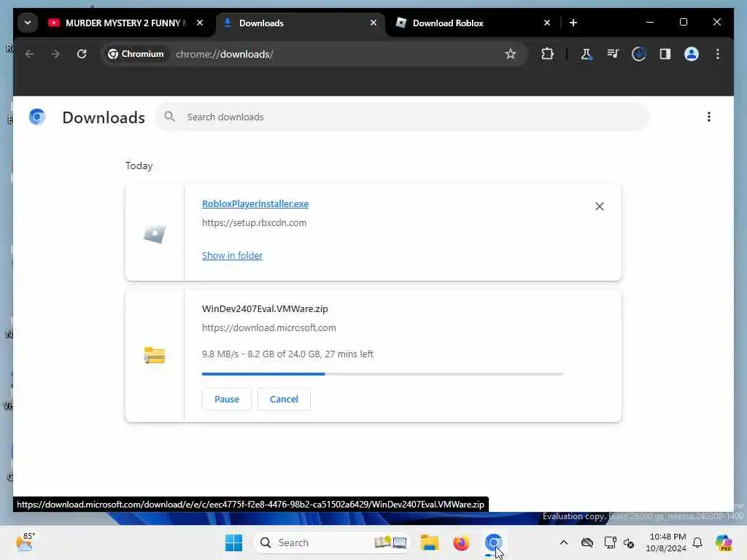Screen dimensions: 747x560
Task: Click the Downloads page logo
Action: pyautogui.click(x=37, y=117)
